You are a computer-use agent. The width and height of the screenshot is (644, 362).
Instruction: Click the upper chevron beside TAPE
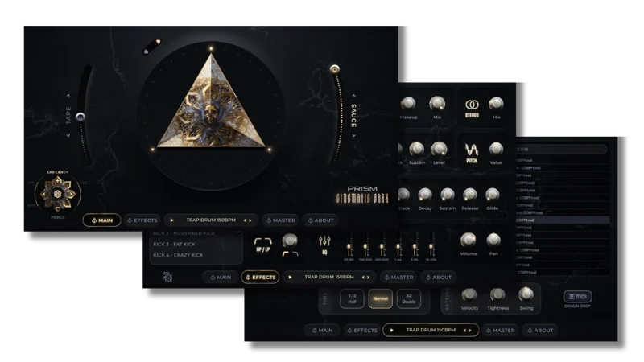68,96
